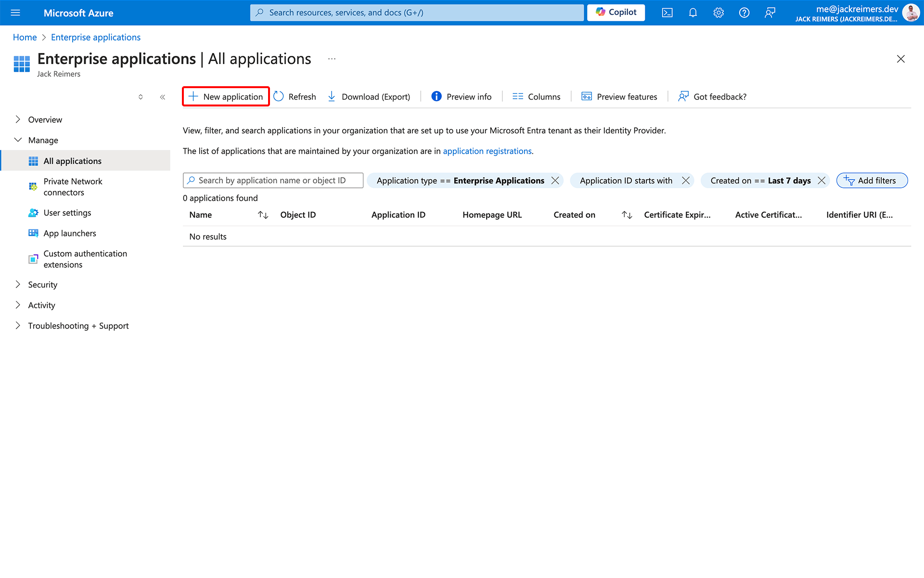Click Identifier URI column header

[860, 215]
